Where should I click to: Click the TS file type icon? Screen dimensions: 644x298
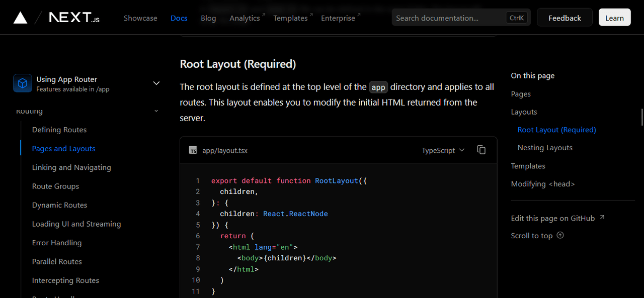193,150
